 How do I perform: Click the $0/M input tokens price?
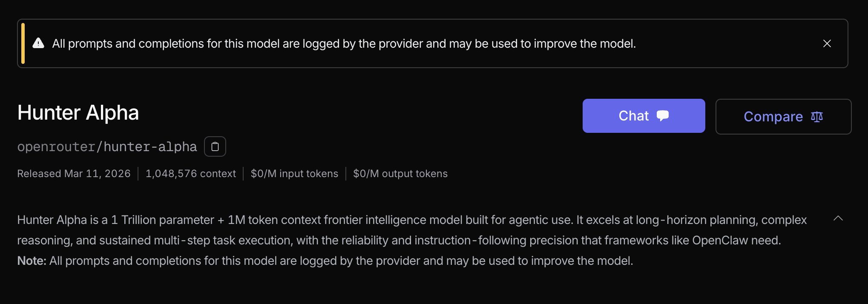click(294, 174)
